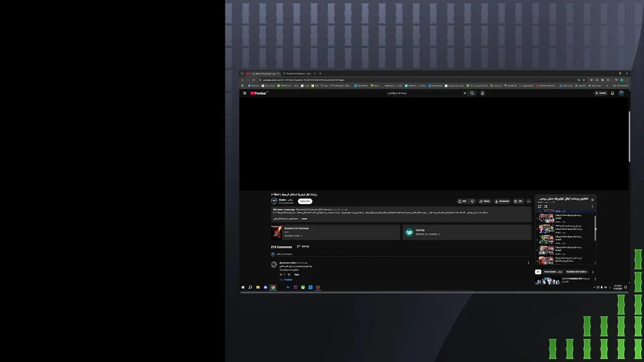Like the first comment
644x362 pixels.
(281, 275)
